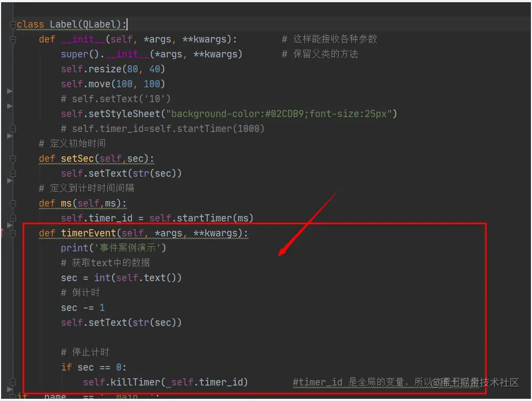The width and height of the screenshot is (532, 401).
Task: Collapse the def setSec fold marker
Action: click(13, 159)
